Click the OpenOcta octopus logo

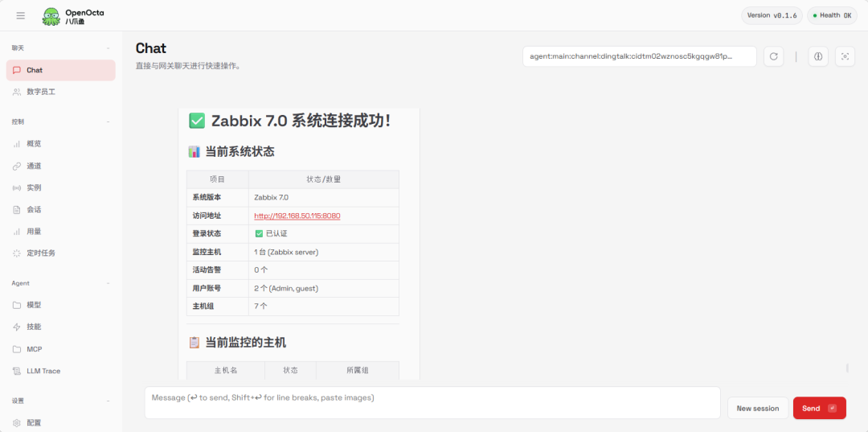[x=51, y=15]
